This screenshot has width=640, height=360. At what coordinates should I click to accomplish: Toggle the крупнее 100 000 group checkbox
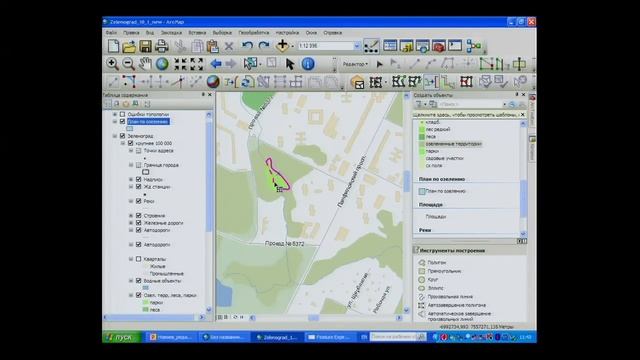coord(131,143)
